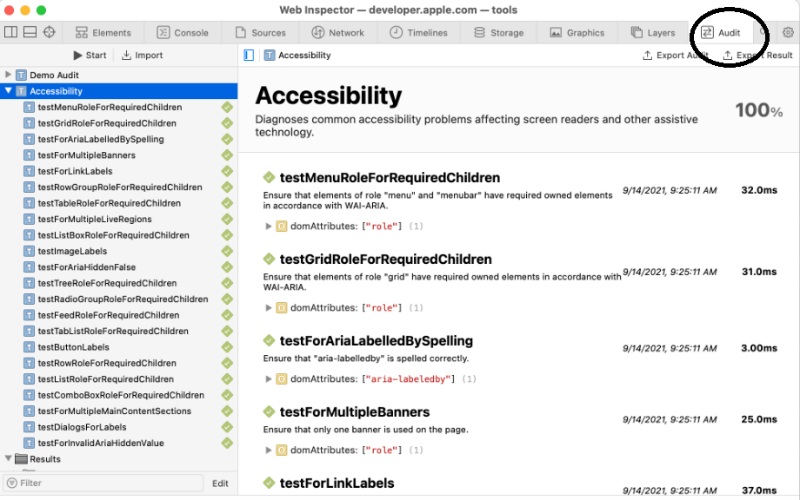The image size is (800, 500).
Task: Select testForMultipleLiveRegions in the test list
Action: point(94,219)
